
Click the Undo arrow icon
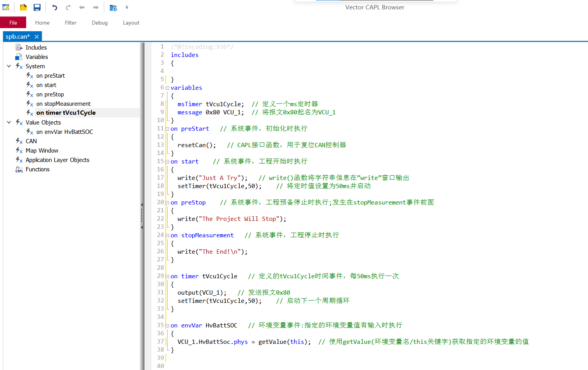coord(54,7)
